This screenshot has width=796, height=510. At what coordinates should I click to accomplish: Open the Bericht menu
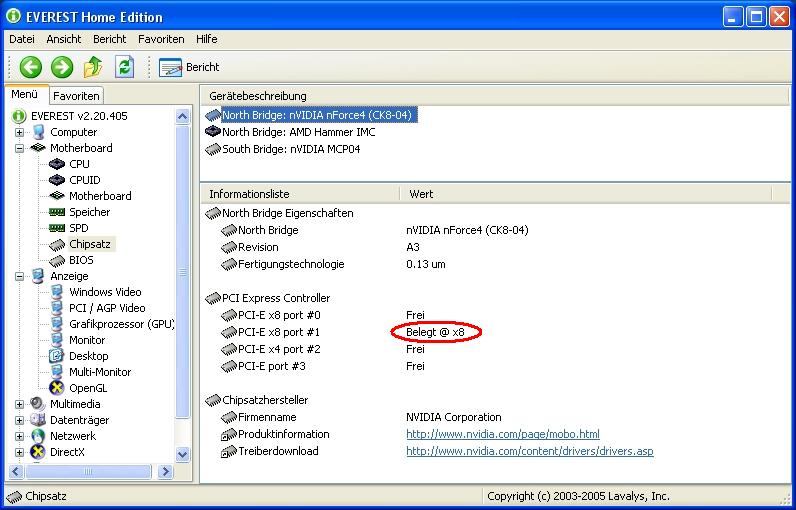[110, 39]
